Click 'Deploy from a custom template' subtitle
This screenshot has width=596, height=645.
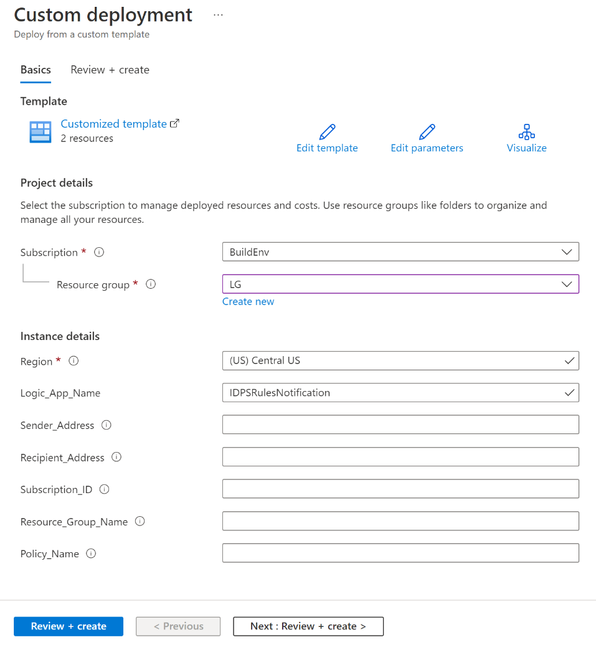[x=81, y=35]
